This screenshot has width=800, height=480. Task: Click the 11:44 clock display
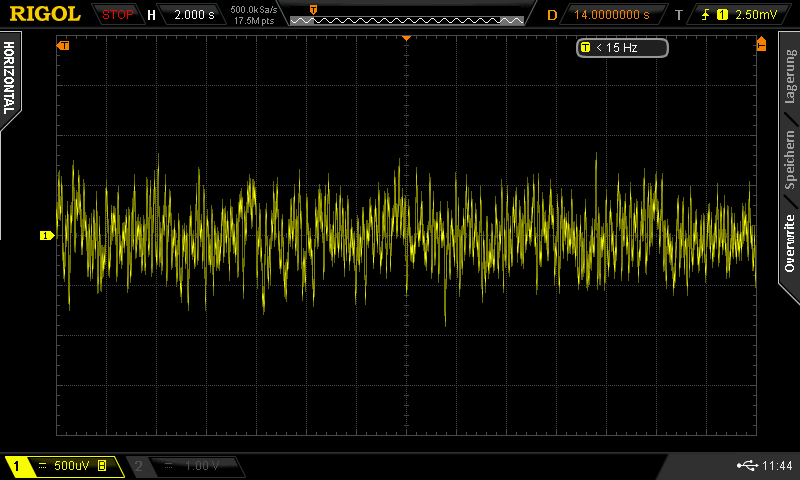tap(777, 465)
